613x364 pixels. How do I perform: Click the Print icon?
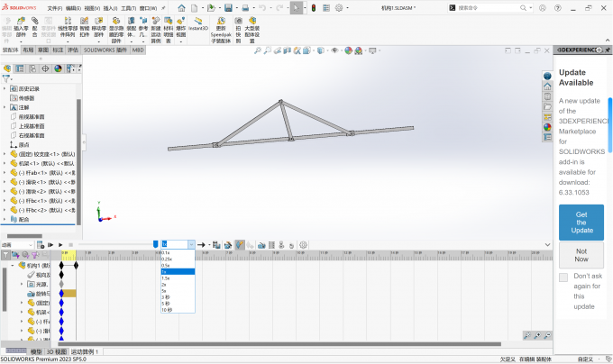245,8
